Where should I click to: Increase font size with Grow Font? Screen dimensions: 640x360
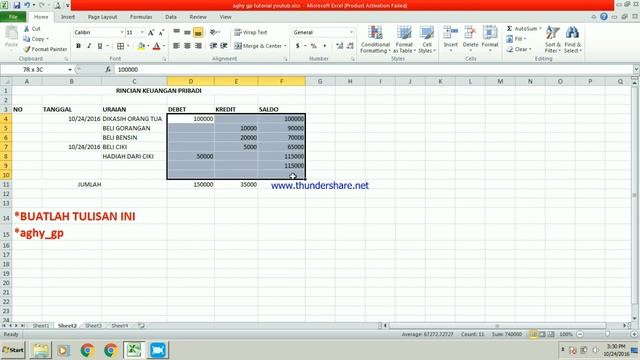pos(151,32)
